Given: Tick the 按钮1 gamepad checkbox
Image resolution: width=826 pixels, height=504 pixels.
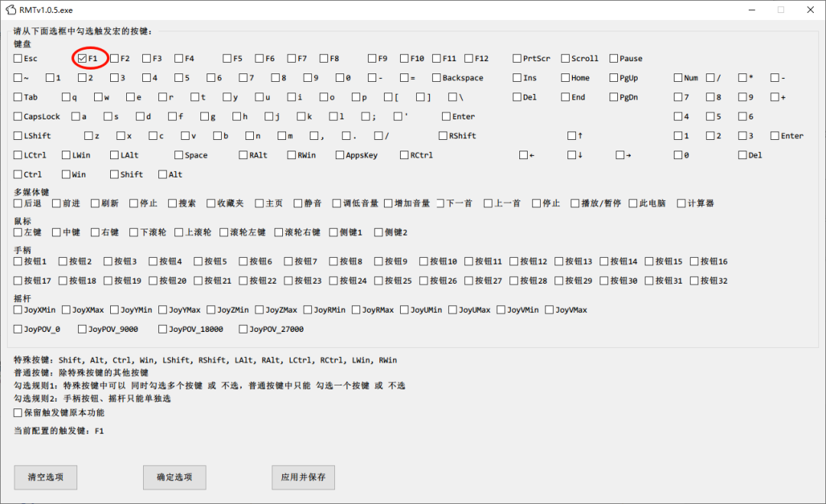Looking at the screenshot, I should 18,262.
